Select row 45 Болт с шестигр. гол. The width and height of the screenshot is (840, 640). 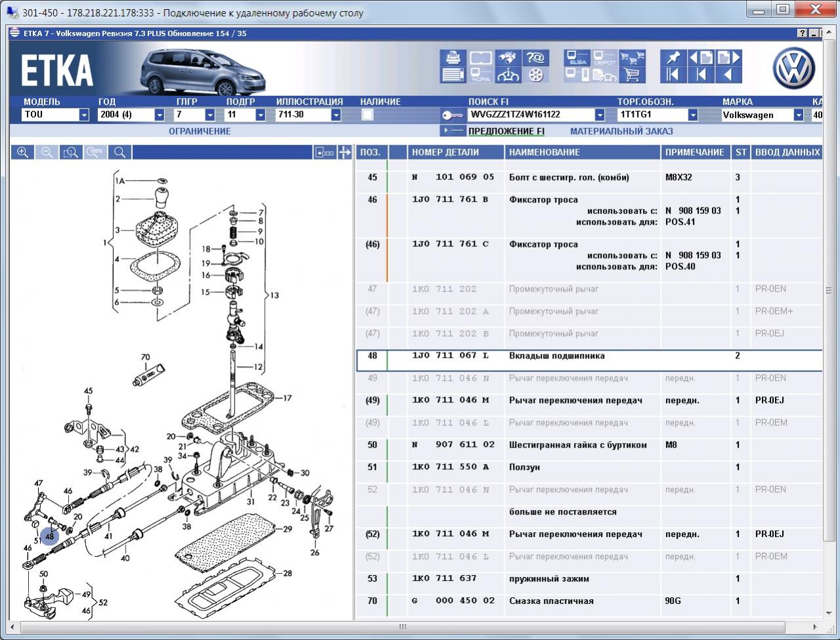pyautogui.click(x=589, y=177)
